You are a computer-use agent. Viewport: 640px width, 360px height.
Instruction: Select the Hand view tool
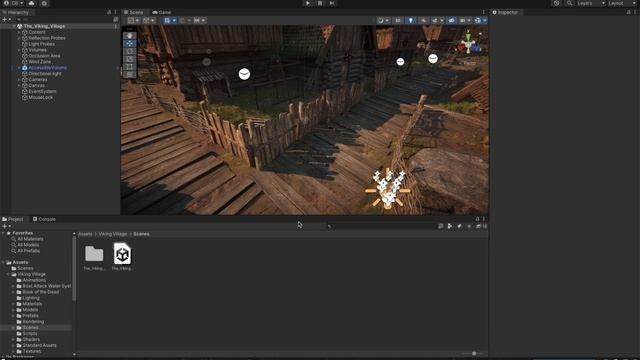tap(130, 36)
